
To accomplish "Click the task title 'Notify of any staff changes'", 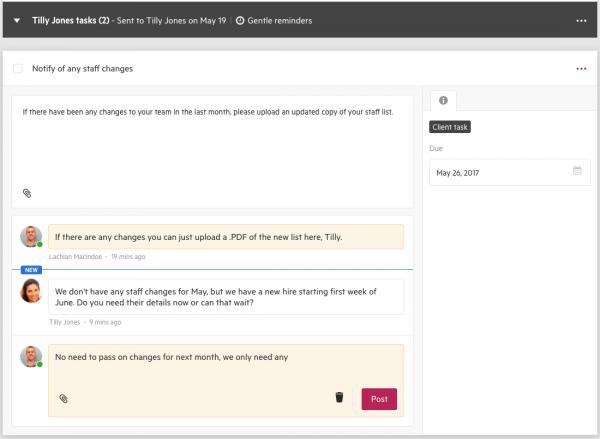I will [x=82, y=69].
